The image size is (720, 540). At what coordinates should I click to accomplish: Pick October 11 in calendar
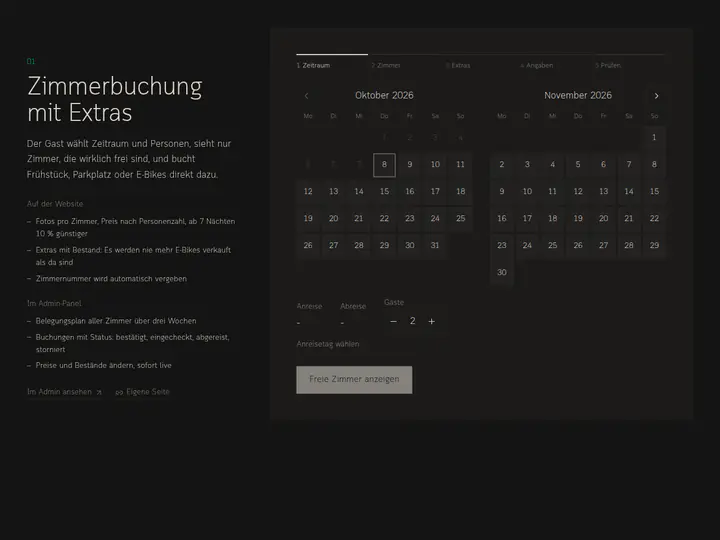click(461, 165)
